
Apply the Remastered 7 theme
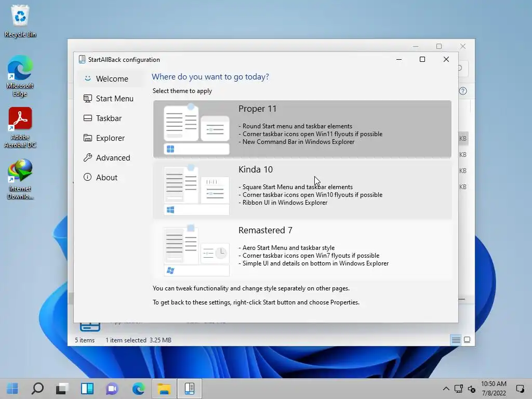pyautogui.click(x=302, y=250)
